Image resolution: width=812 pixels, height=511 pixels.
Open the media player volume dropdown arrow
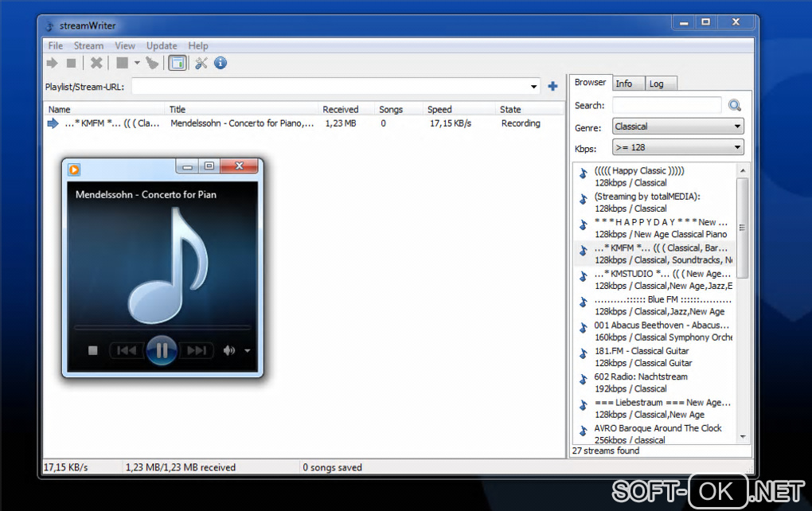pos(248,351)
